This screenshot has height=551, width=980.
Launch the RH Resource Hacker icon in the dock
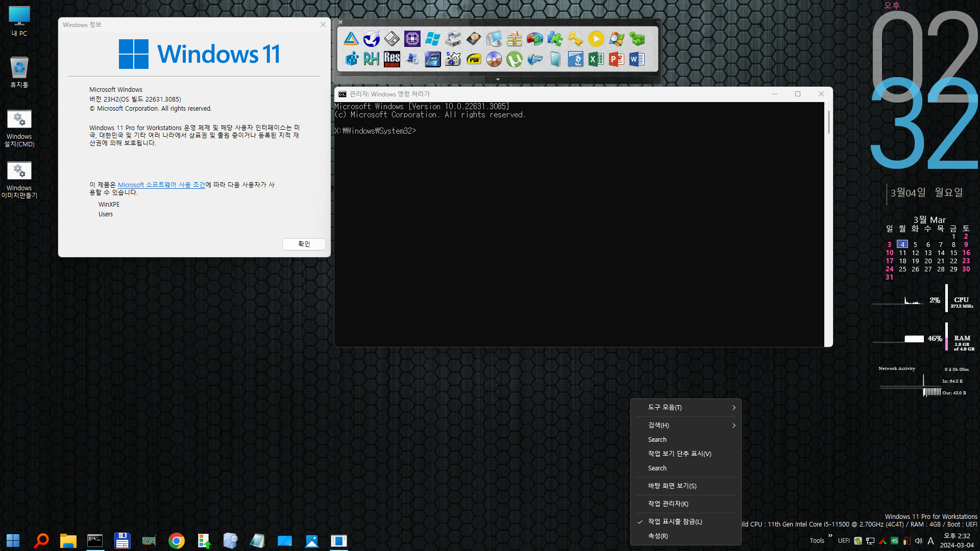[x=371, y=59]
